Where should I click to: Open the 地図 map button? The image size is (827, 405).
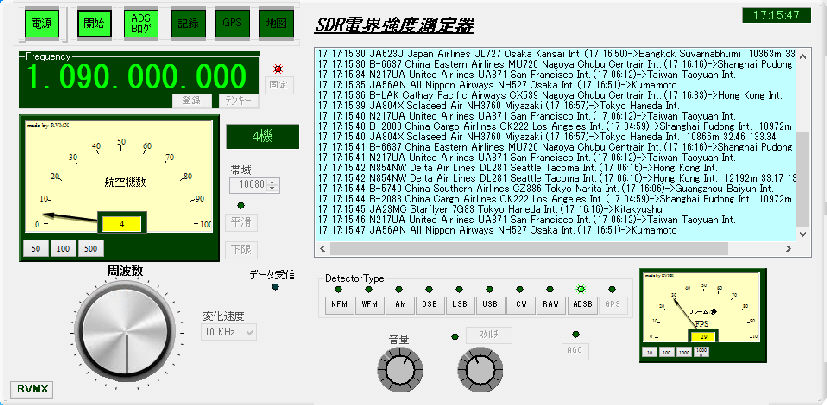coord(276,22)
